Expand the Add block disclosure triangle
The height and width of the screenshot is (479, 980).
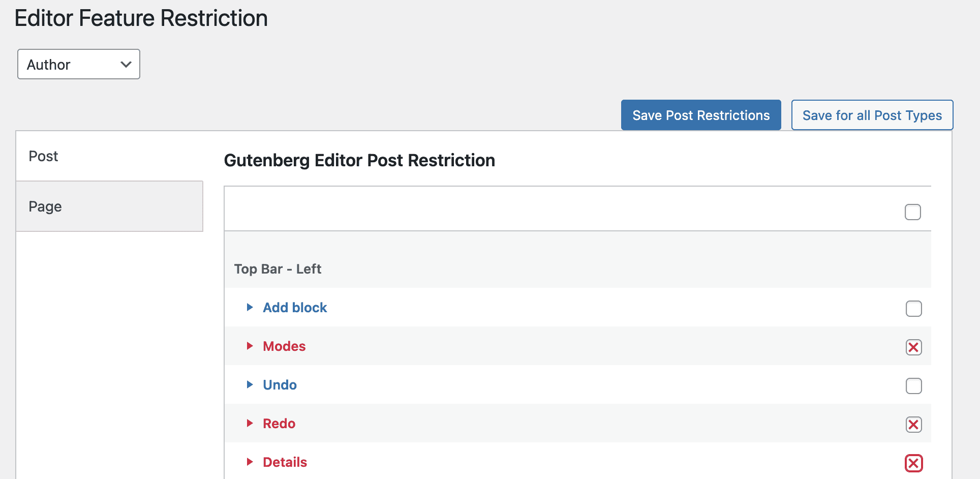pos(250,307)
